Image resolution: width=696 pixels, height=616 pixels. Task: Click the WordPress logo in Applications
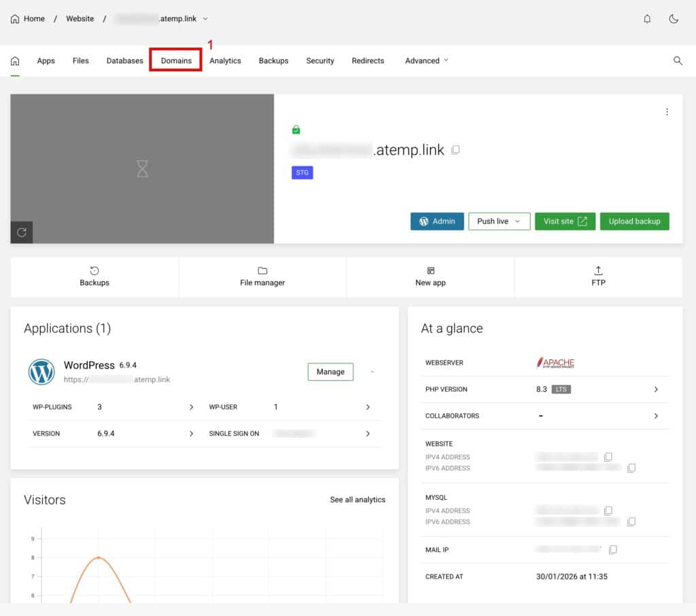tap(41, 372)
